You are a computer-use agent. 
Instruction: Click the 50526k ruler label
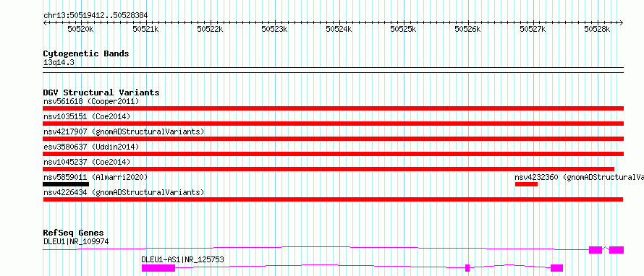point(467,29)
